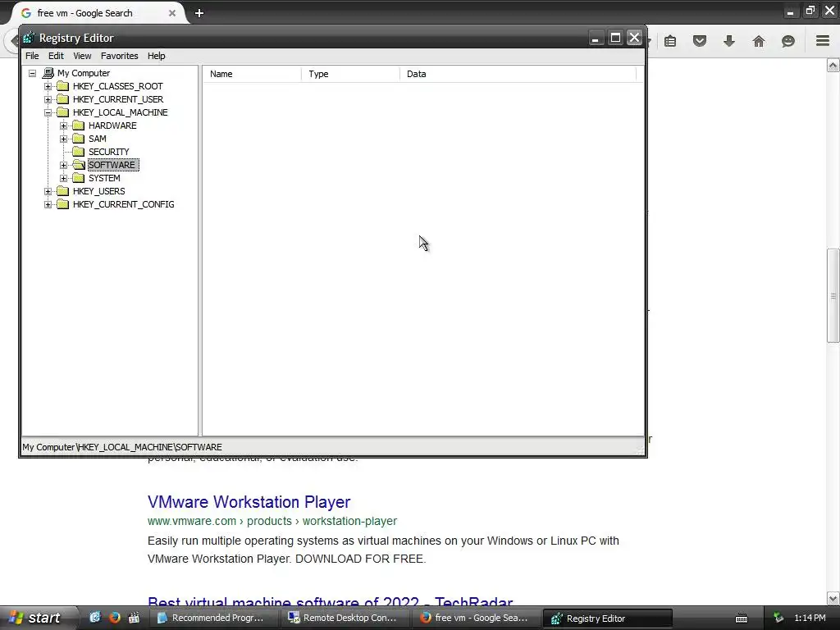The image size is (840, 630).
Task: Click the SECURITY folder icon
Action: click(78, 152)
